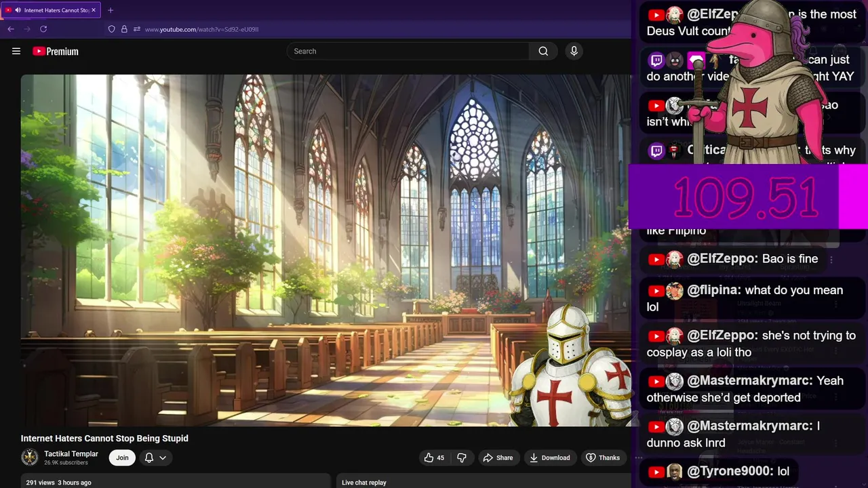
Task: Click the video player area
Action: 325,250
